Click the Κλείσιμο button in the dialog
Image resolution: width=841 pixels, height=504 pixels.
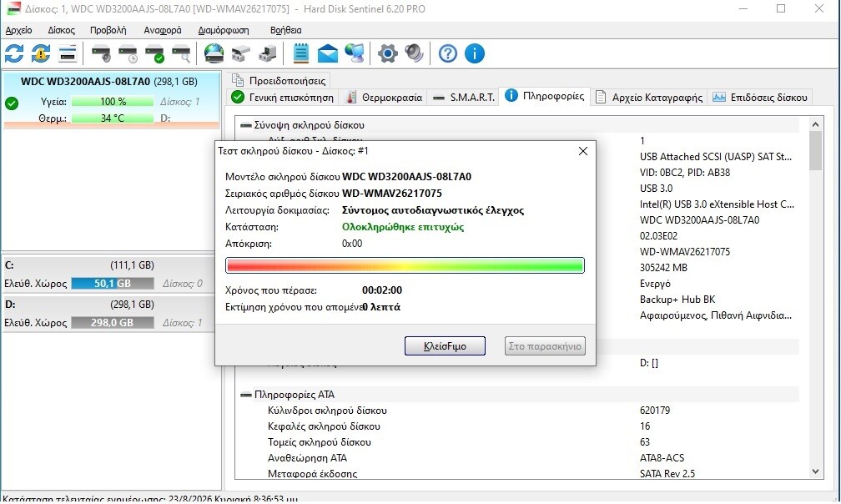[445, 345]
